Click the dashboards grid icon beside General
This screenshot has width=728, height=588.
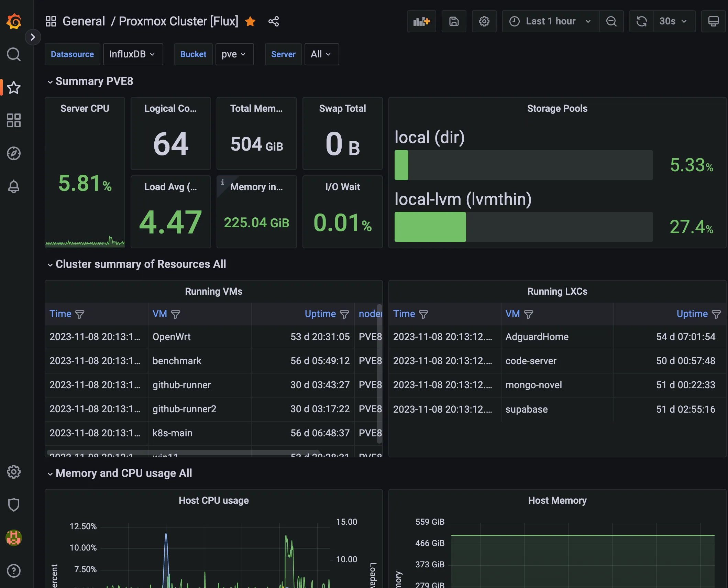click(x=51, y=21)
